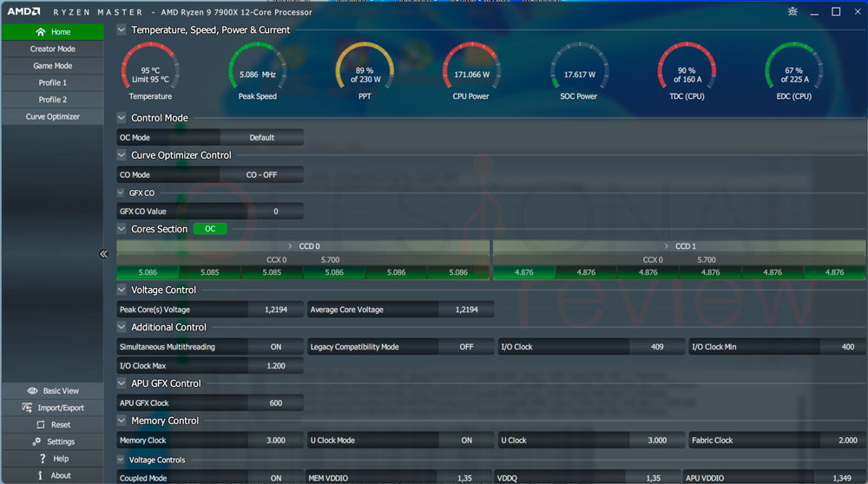This screenshot has height=484, width=868.
Task: Select second CCD 0 core bar 5.085
Action: [210, 272]
